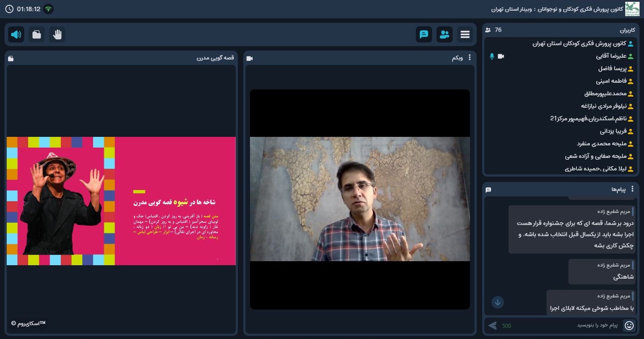Click the camera icon on the وبکم panel

coord(249,58)
